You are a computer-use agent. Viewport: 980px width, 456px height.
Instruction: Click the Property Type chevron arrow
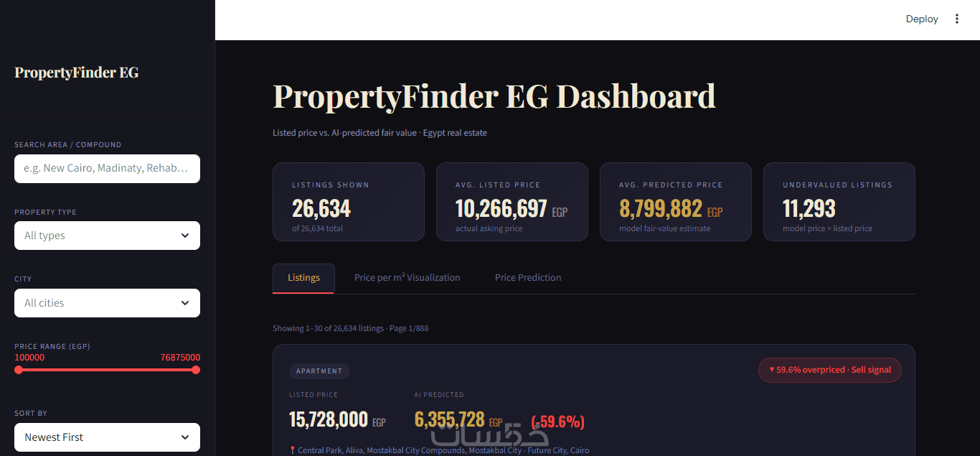[x=185, y=236]
